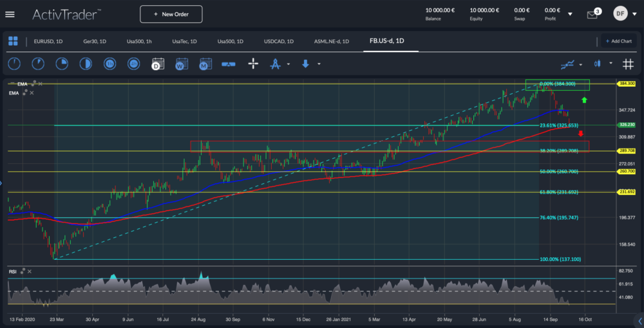
Task: Click the 76.40% (195.747) Fibonacci label
Action: [559, 218]
